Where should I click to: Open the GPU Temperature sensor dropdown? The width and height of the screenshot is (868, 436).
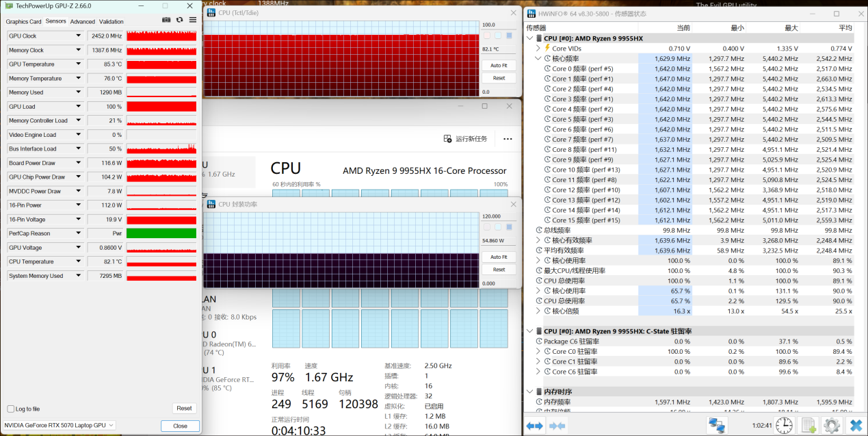point(79,64)
